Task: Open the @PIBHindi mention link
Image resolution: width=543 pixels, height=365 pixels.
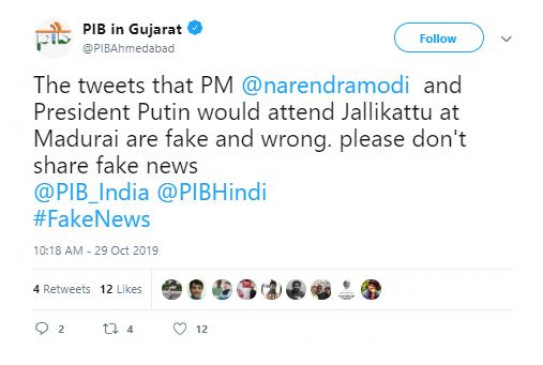Action: tap(212, 192)
